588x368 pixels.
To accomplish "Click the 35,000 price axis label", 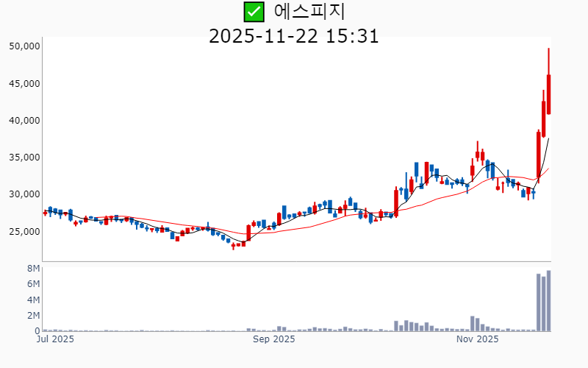I will pyautogui.click(x=24, y=157).
